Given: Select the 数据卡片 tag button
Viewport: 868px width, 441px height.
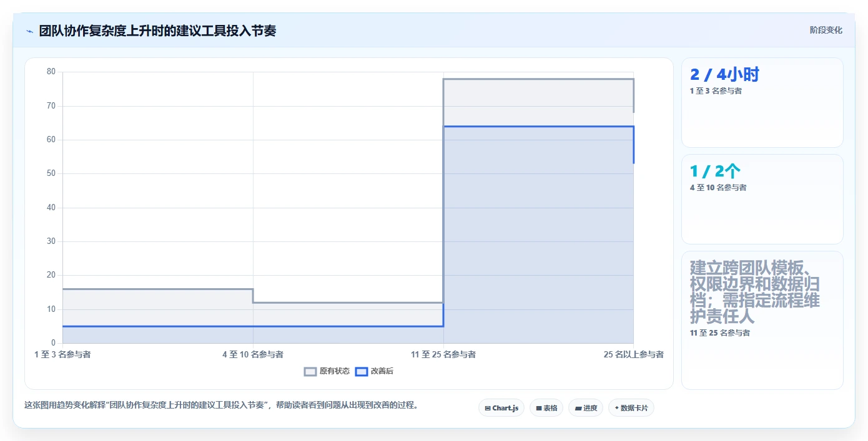Looking at the screenshot, I should [631, 408].
